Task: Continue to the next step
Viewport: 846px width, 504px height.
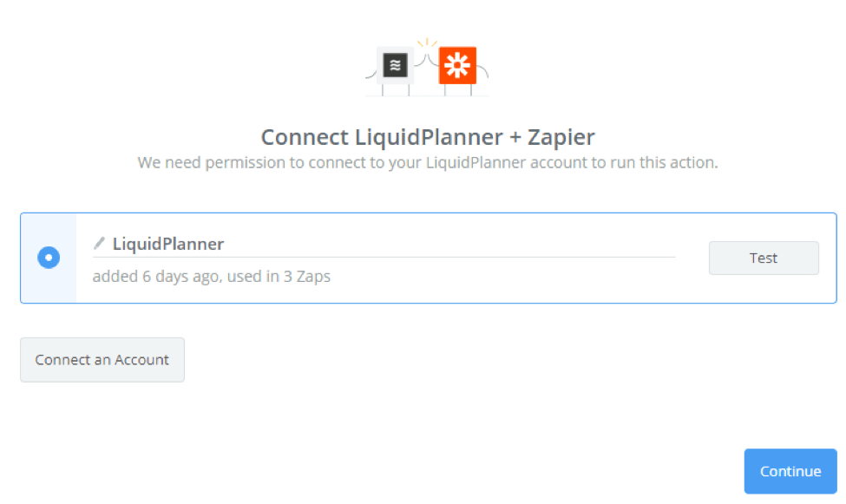Action: pos(790,471)
